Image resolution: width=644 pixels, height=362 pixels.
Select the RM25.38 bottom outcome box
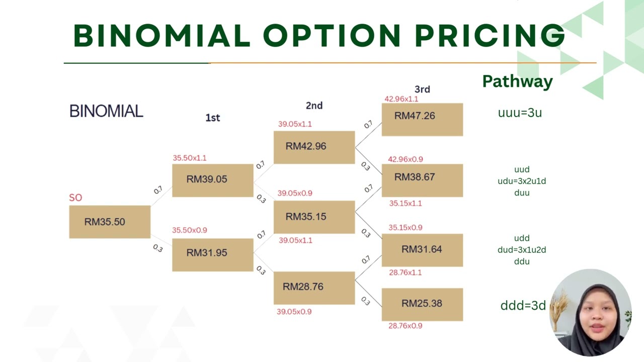point(422,305)
